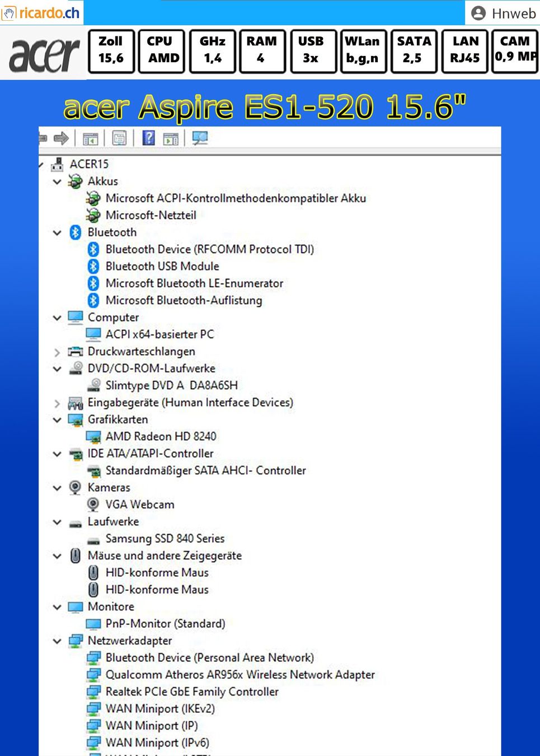Open the blue Help question mark icon

(x=148, y=138)
